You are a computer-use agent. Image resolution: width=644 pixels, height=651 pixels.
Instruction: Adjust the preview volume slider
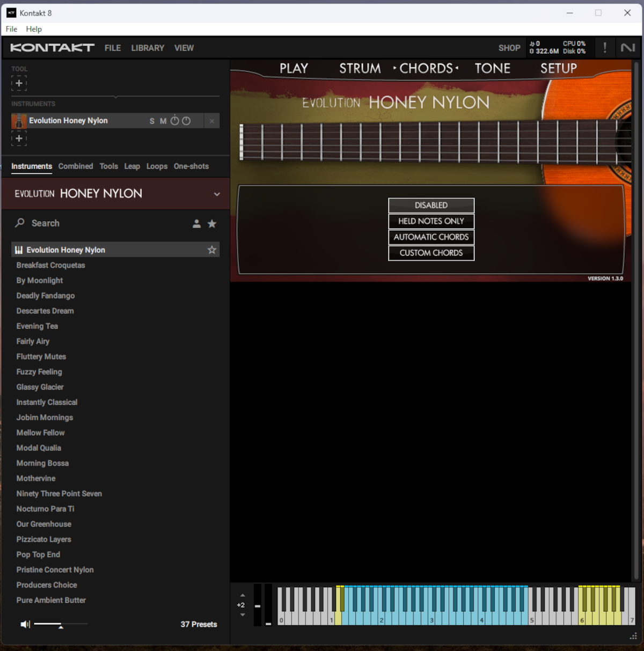[x=60, y=624]
